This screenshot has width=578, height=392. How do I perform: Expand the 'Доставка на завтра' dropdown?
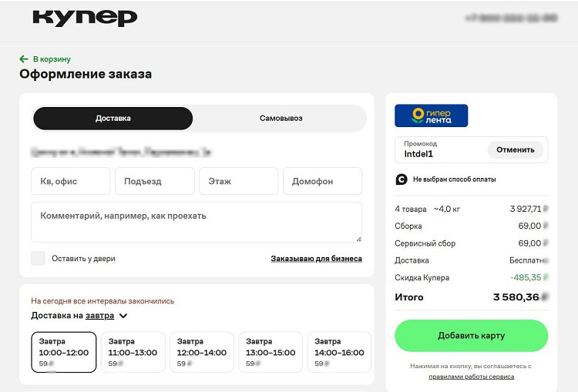123,316
